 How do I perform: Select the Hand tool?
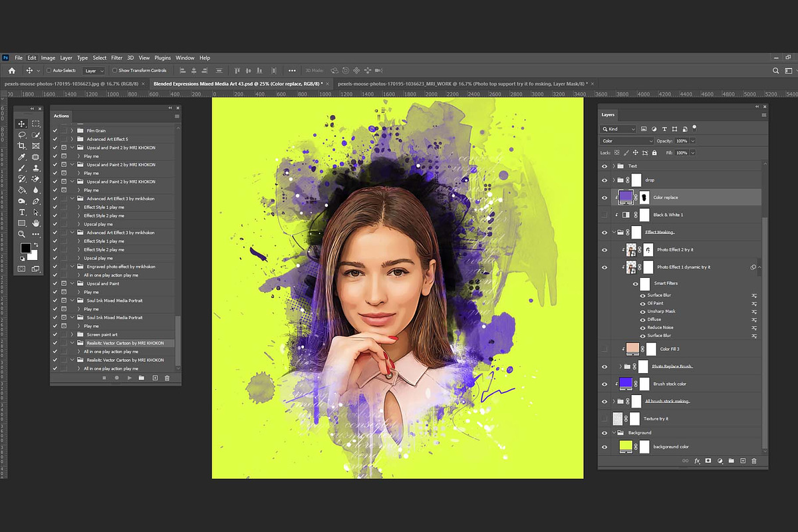click(x=36, y=223)
